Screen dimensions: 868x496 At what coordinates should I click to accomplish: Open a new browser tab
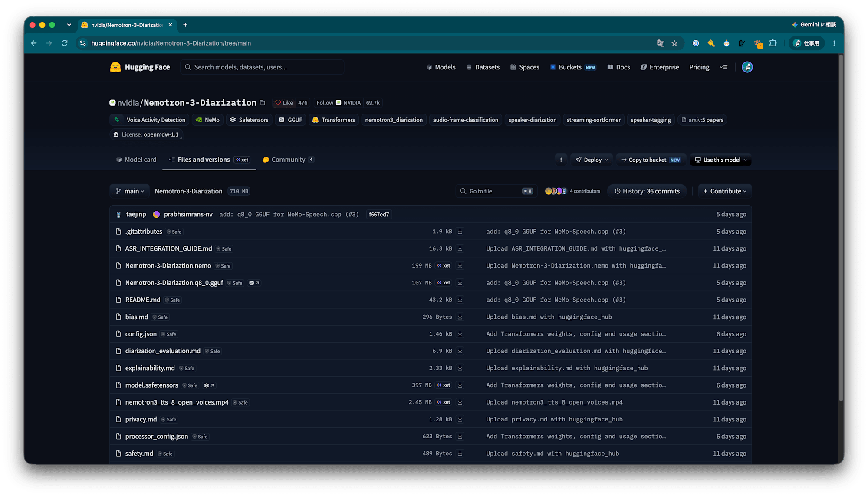(185, 25)
